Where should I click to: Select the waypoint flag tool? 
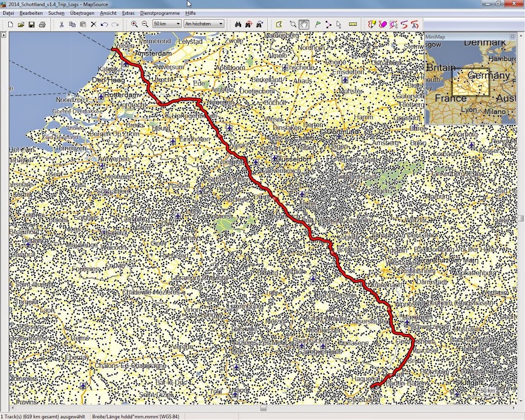(x=318, y=24)
